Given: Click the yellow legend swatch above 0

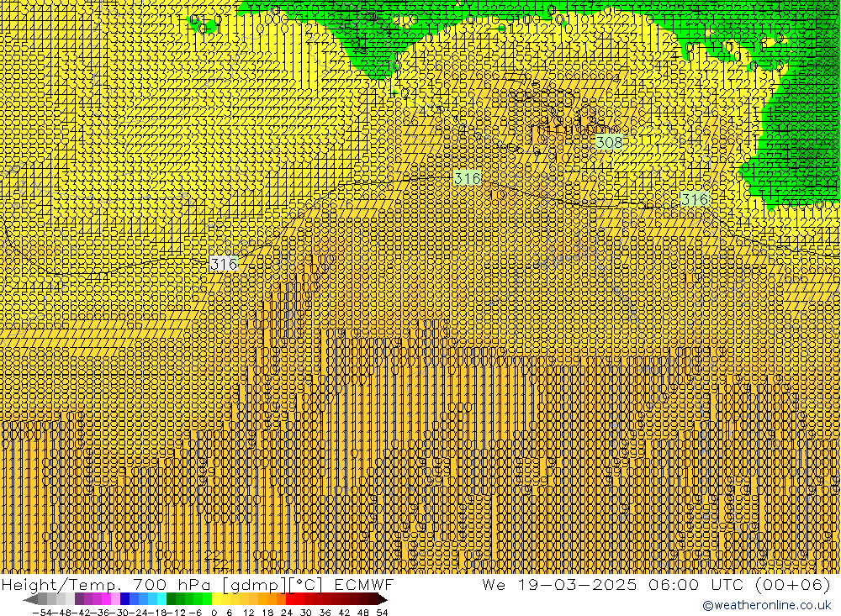Looking at the screenshot, I should (x=216, y=599).
